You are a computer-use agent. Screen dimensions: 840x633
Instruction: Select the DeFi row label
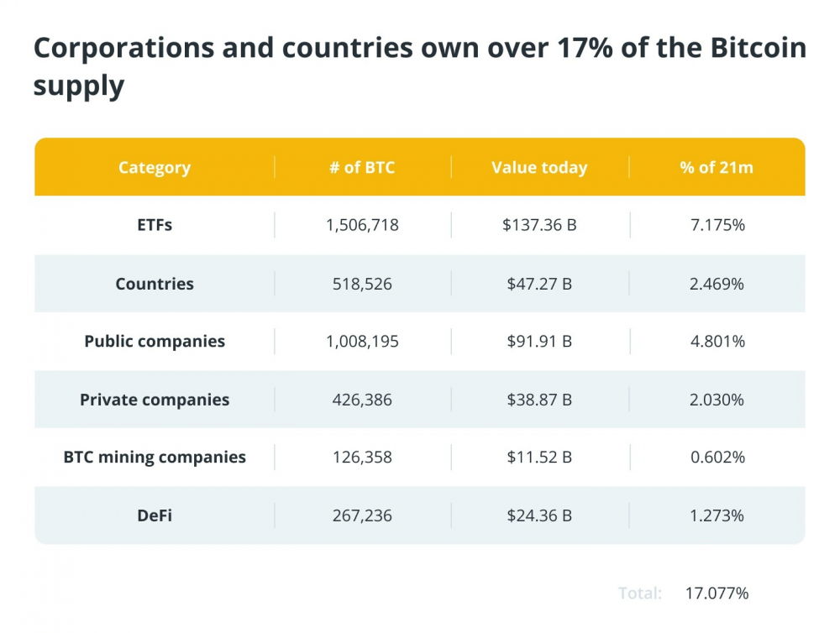(155, 515)
